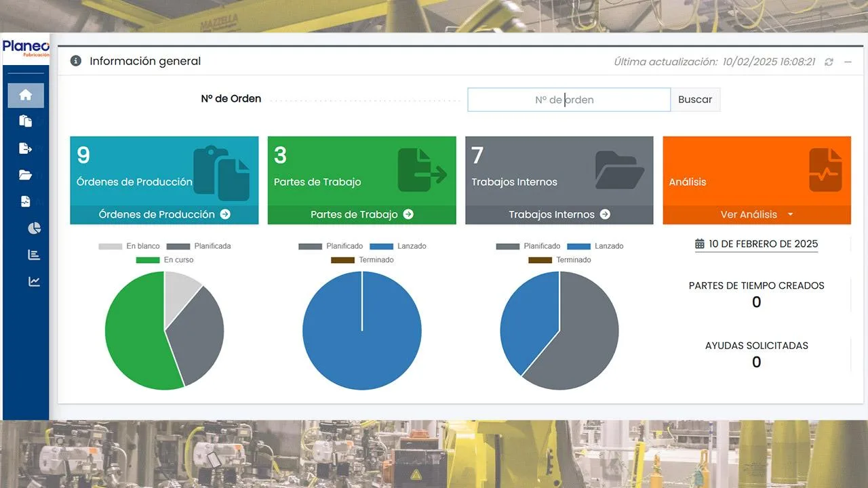Toggle Lanzado legend in Trabajos Internos chart
Viewport: 868px width, 488px height.
[595, 246]
